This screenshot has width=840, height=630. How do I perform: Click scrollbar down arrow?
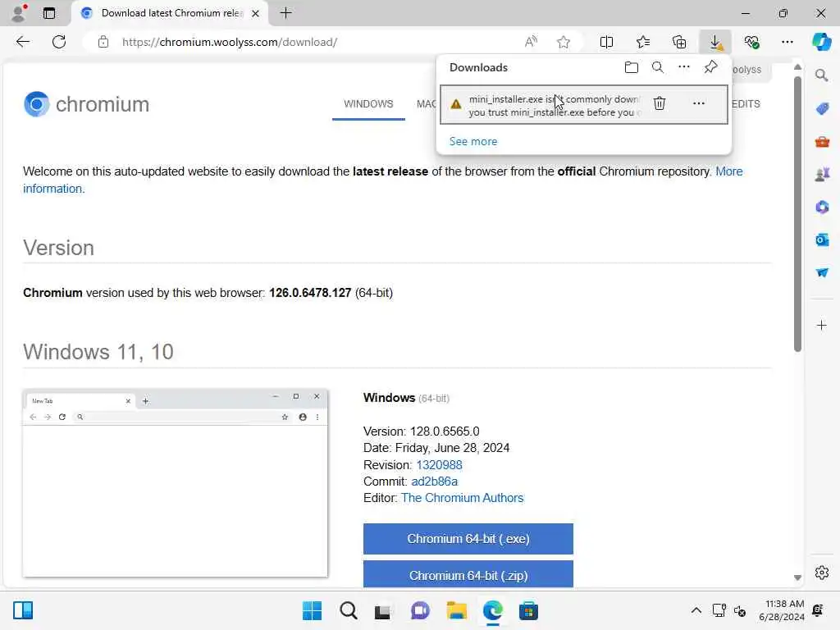tap(797, 578)
